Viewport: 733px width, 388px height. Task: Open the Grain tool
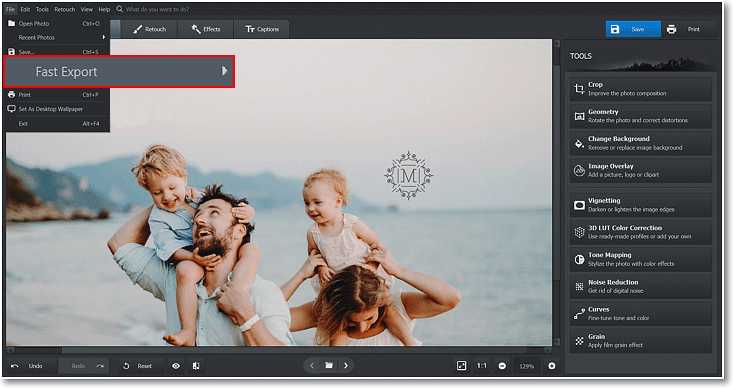coord(640,340)
